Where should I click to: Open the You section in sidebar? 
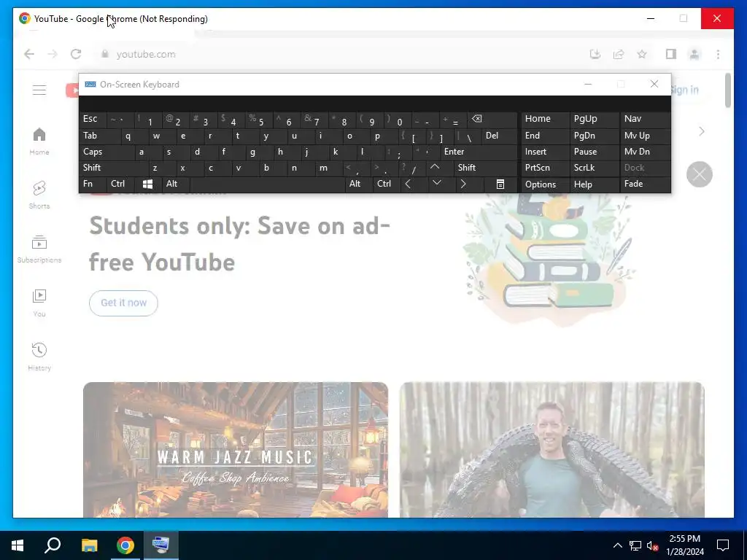(39, 303)
